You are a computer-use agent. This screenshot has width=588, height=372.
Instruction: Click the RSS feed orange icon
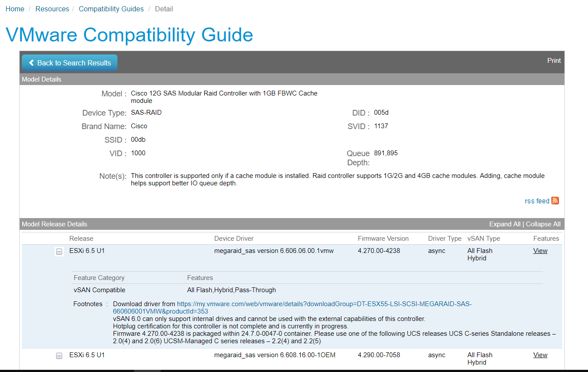[x=555, y=201]
